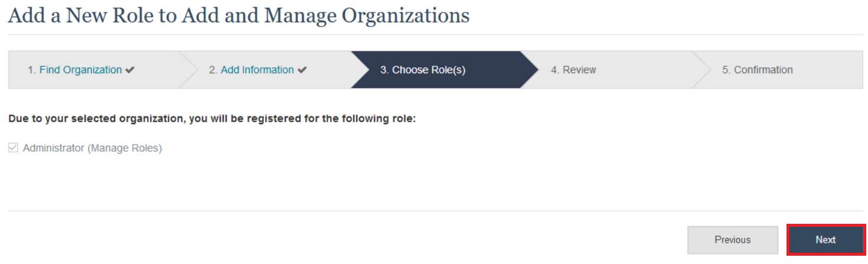The width and height of the screenshot is (868, 264).
Task: Click the Add a New Role page heading
Action: pyautogui.click(x=239, y=16)
